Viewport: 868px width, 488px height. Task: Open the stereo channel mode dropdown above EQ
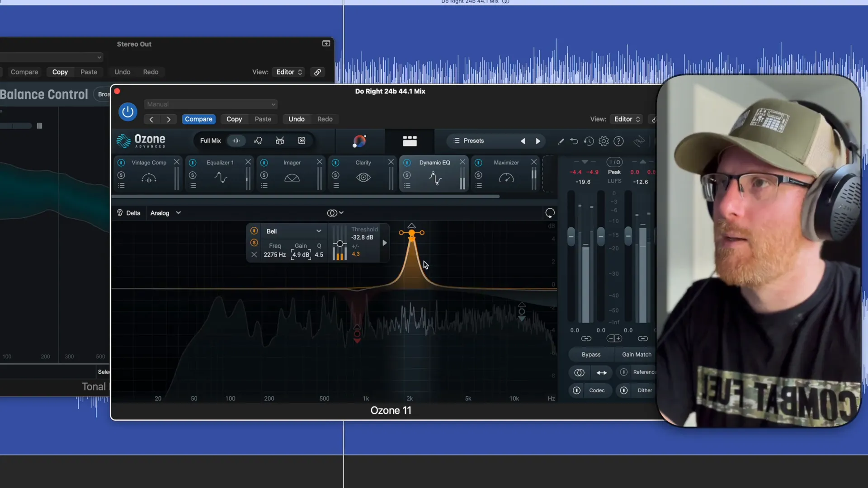pyautogui.click(x=335, y=213)
